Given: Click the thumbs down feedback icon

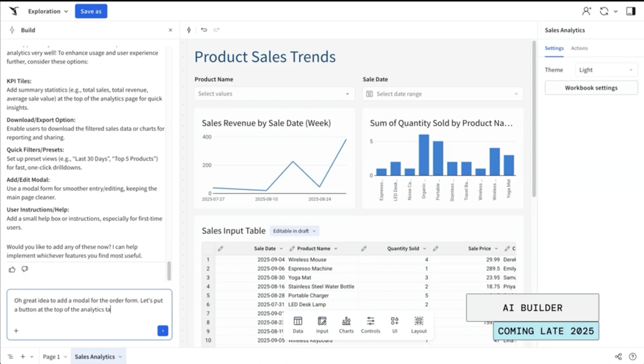Looking at the screenshot, I should pyautogui.click(x=25, y=269).
